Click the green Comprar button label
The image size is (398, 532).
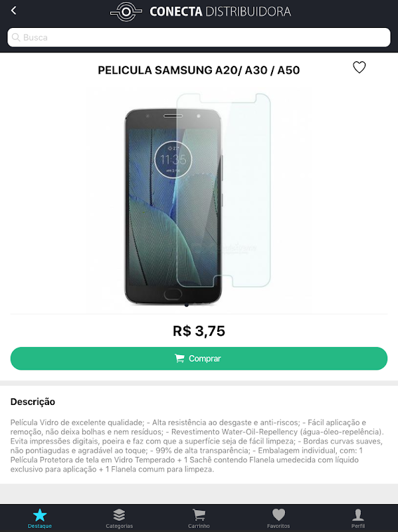[205, 358]
